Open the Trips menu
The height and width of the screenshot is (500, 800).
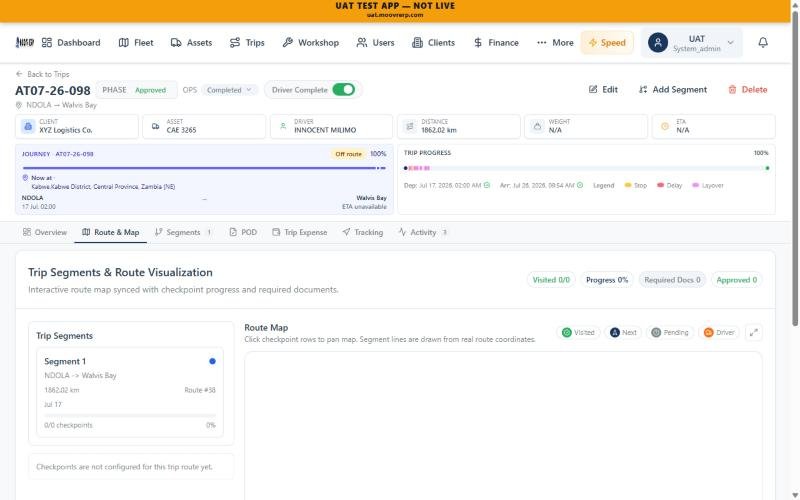pos(247,43)
